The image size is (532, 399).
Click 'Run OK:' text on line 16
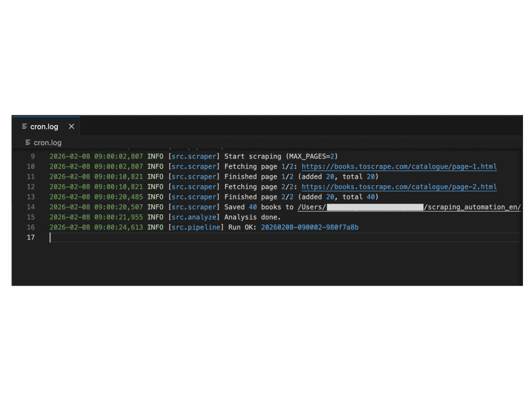pos(242,227)
